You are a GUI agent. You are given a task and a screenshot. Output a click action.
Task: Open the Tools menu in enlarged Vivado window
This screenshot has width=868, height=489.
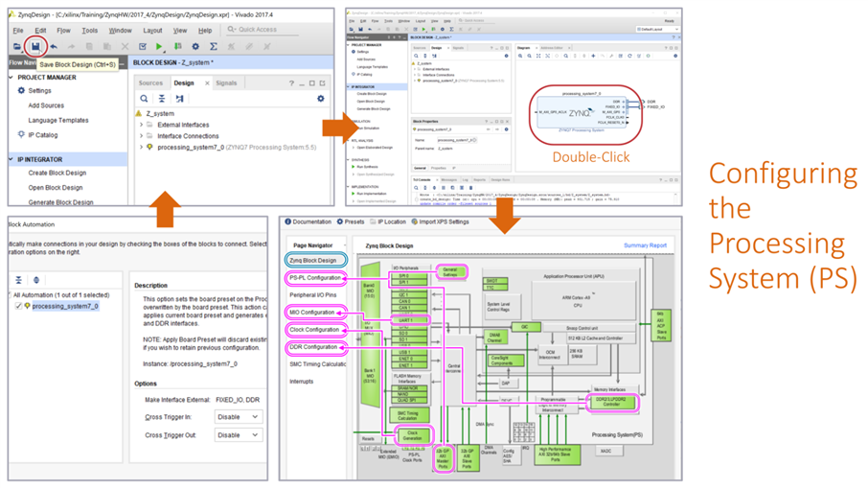(90, 31)
